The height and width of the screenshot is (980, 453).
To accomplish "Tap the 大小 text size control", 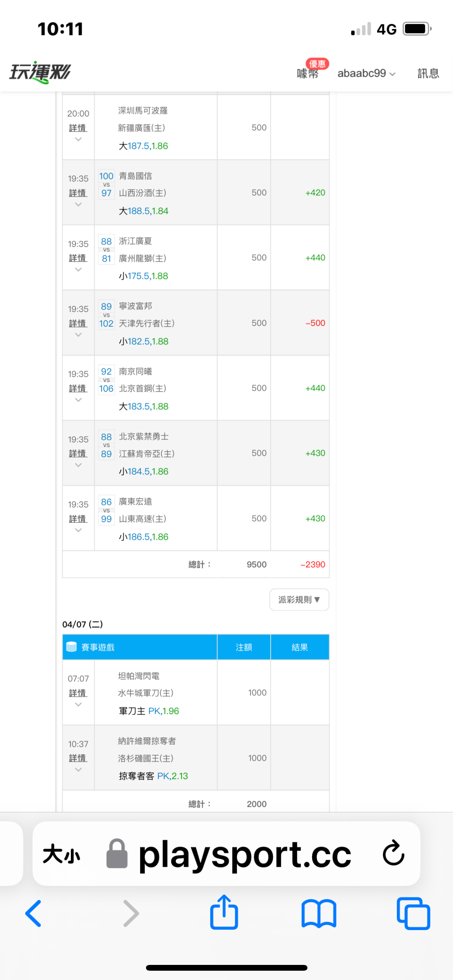I will [x=61, y=854].
